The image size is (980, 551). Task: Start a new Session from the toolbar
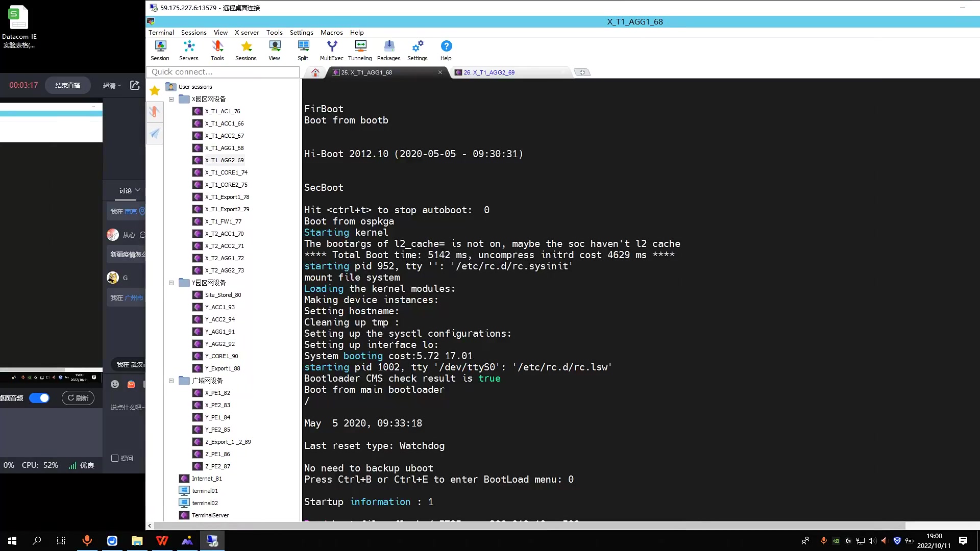160,49
